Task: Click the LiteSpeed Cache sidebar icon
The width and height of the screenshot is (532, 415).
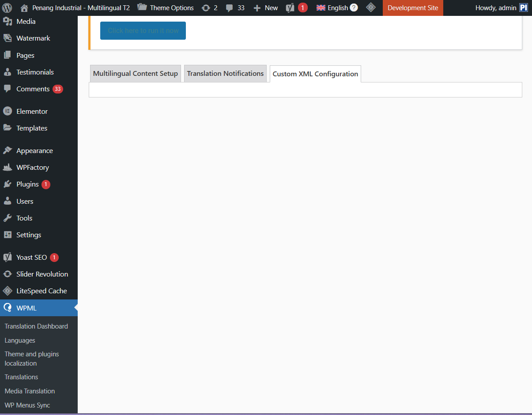Action: (8, 291)
